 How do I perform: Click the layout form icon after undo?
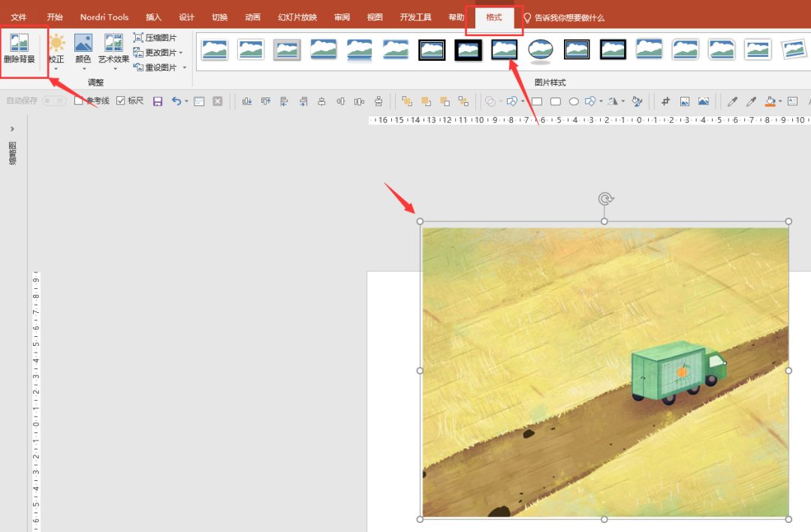pos(199,101)
